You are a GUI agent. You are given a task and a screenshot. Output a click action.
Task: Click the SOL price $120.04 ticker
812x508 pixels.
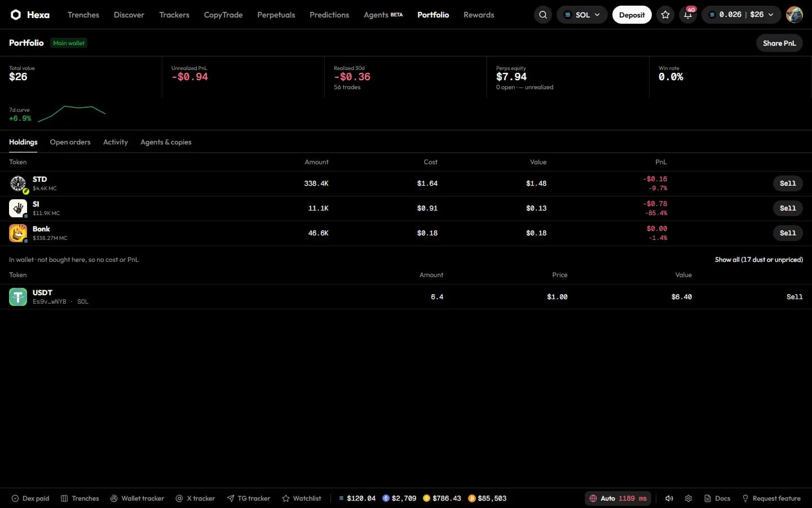click(357, 498)
